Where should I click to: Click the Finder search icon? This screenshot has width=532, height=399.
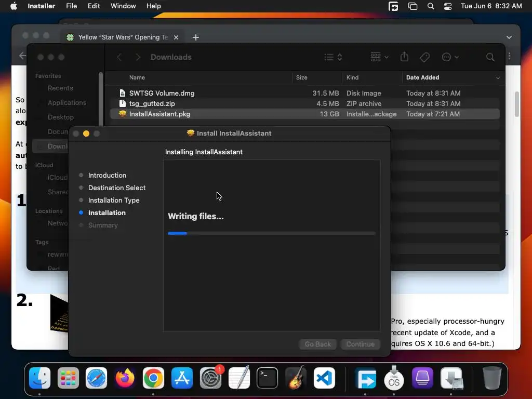(490, 57)
